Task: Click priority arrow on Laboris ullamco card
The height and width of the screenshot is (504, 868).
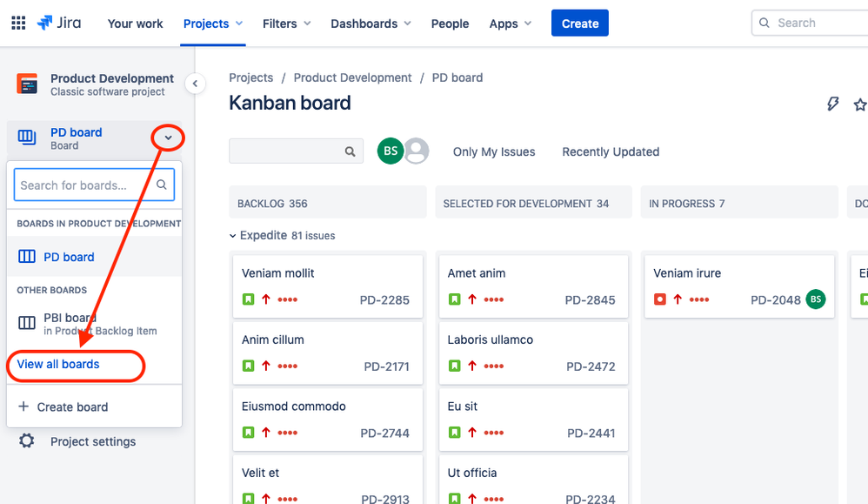Action: [472, 366]
